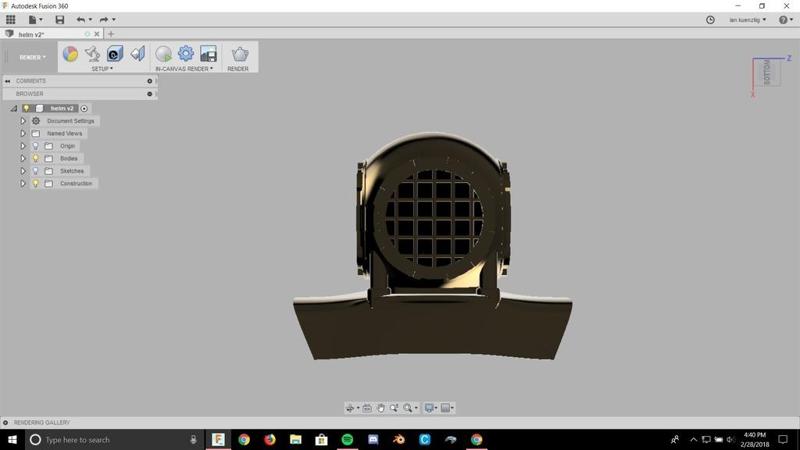This screenshot has height=450, width=800.
Task: Click the Redo arrow icon
Action: pos(104,19)
